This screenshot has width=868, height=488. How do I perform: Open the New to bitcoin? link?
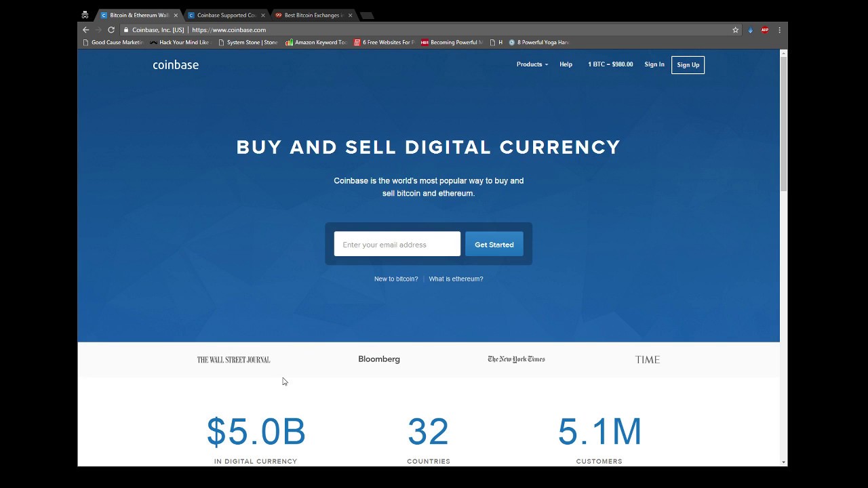396,279
